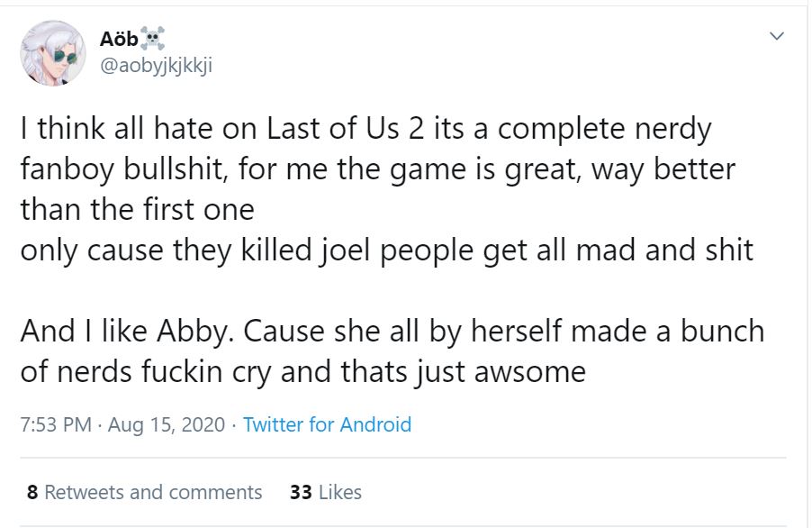Click the retweet count number 8
812x528 pixels.
(x=32, y=492)
